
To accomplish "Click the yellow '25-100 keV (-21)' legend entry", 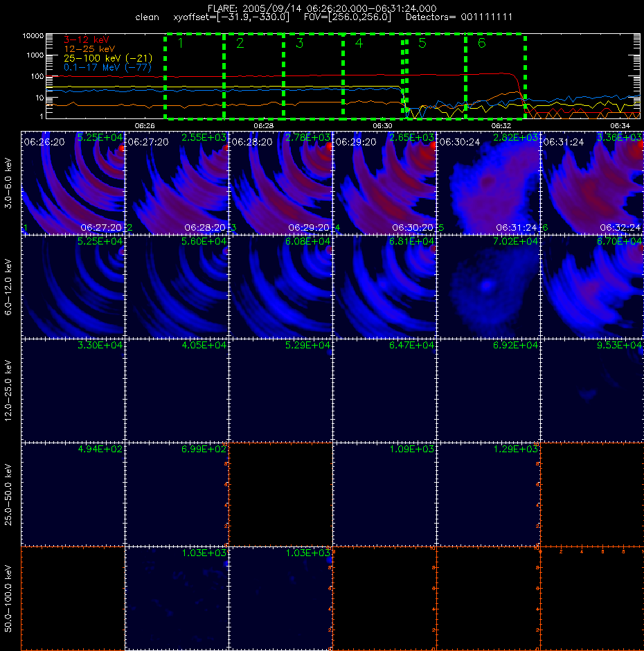I will click(108, 58).
